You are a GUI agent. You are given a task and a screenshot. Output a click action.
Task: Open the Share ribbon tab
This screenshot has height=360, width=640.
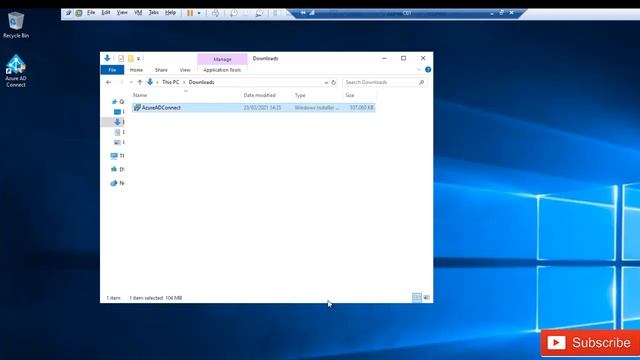click(161, 70)
